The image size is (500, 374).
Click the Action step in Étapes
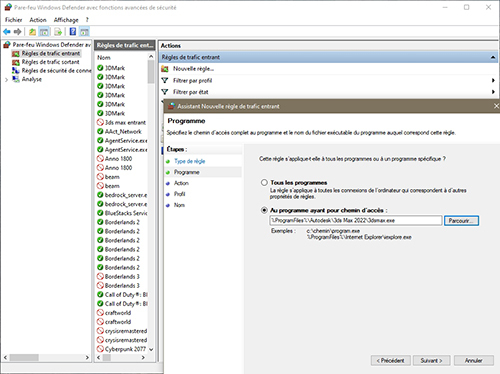(181, 183)
